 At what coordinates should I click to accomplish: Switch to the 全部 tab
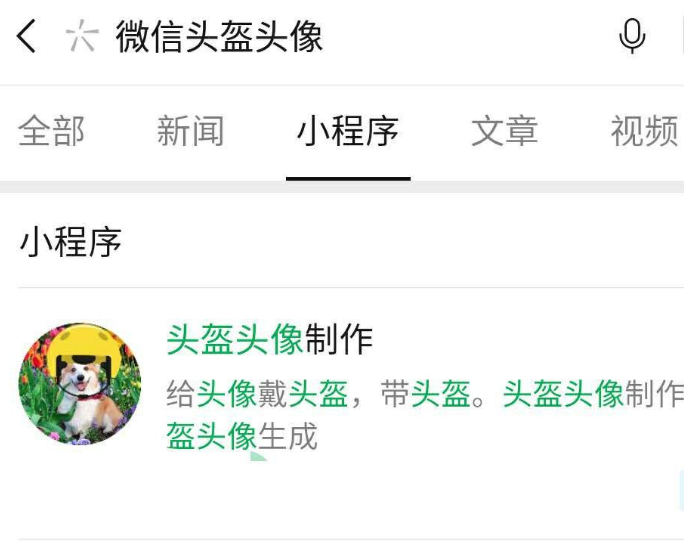51,131
